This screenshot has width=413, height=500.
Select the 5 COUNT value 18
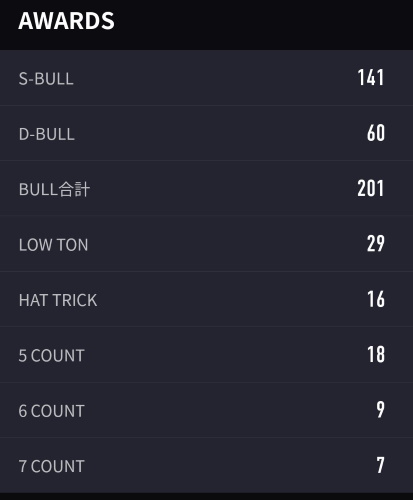(x=376, y=354)
